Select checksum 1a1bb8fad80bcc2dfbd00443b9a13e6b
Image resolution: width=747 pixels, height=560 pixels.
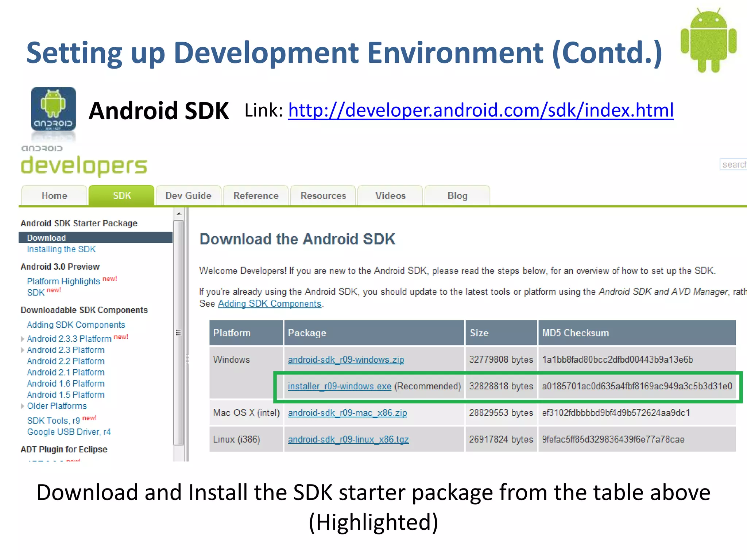618,360
